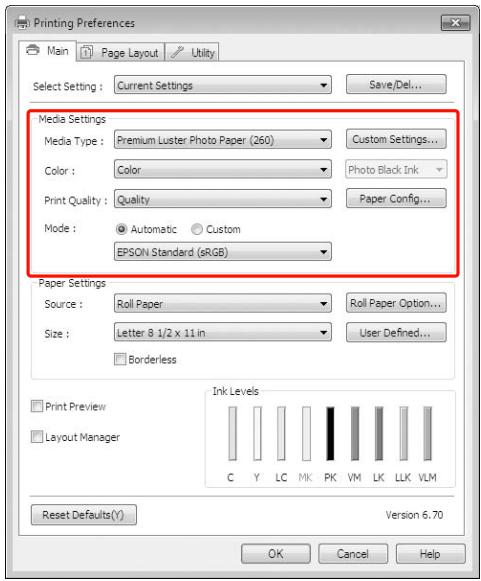Click the Media Settings group label
This screenshot has height=581, width=481.
pos(72,119)
